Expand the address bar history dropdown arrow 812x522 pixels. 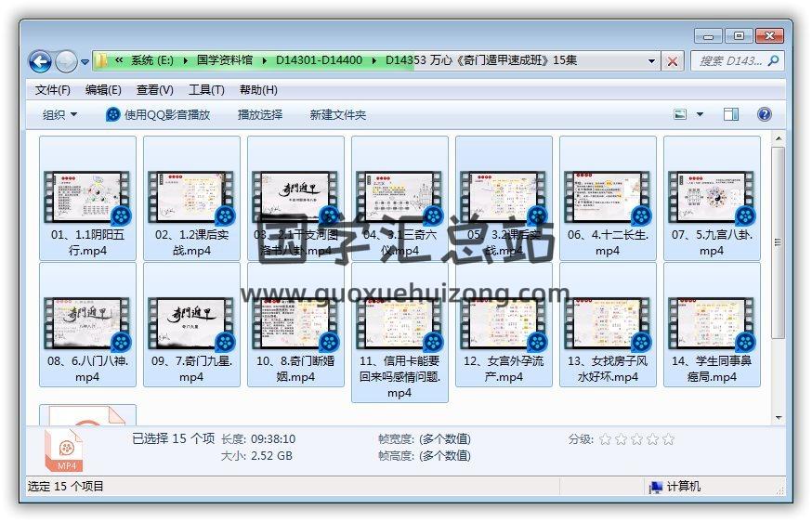pos(651,61)
